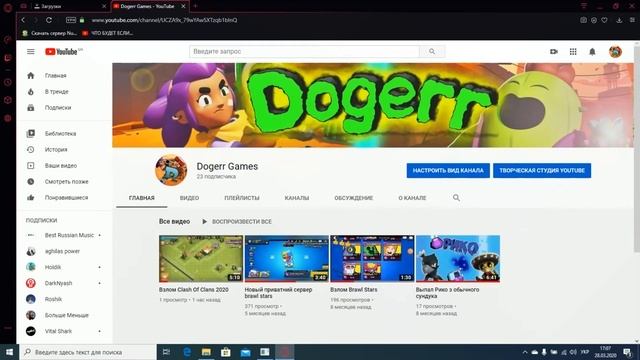
Task: Open Windows Start menu
Action: click(x=9, y=352)
